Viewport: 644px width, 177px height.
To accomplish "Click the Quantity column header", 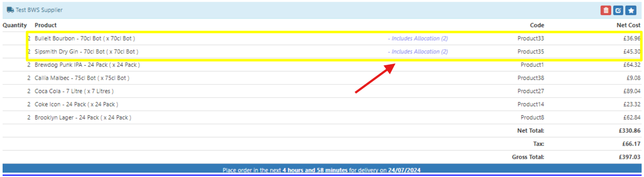I will (15, 25).
